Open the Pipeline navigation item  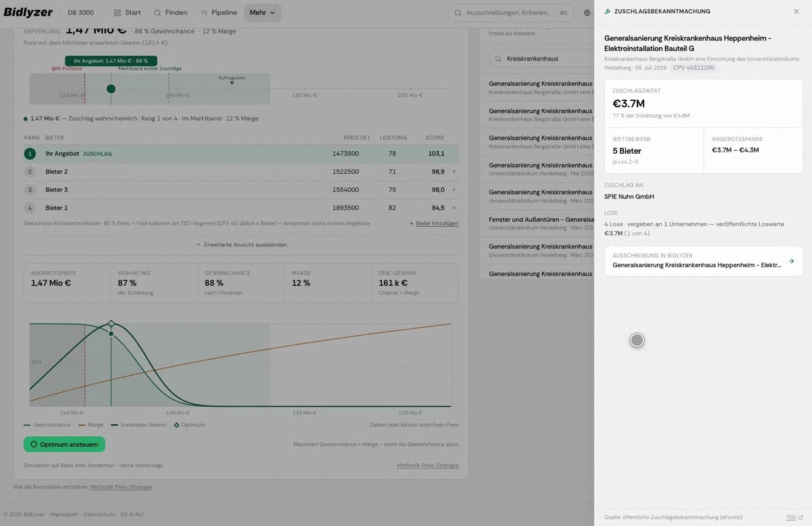click(x=219, y=12)
